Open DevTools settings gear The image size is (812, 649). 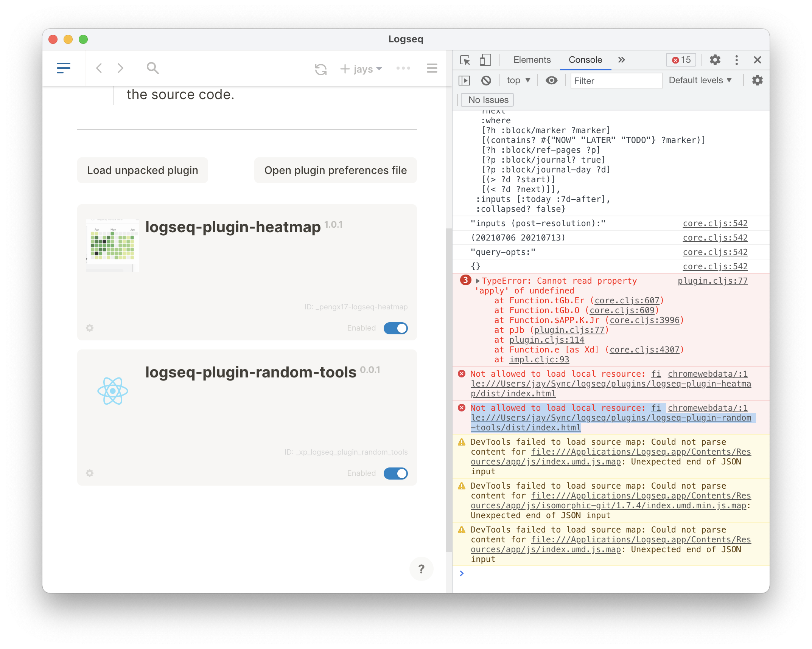point(715,60)
